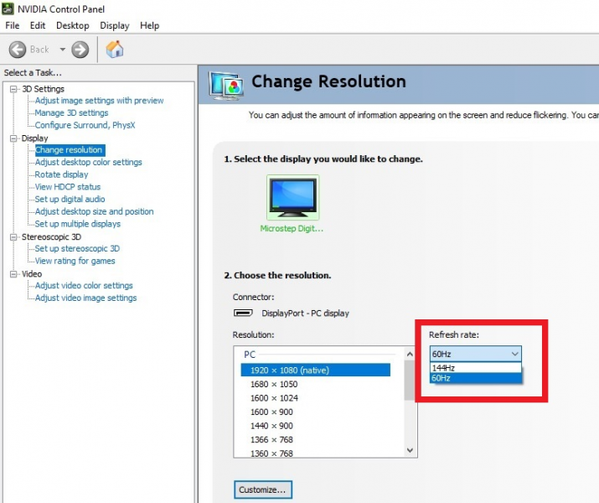Collapse the Video tree node
The height and width of the screenshot is (503, 599).
(x=14, y=274)
